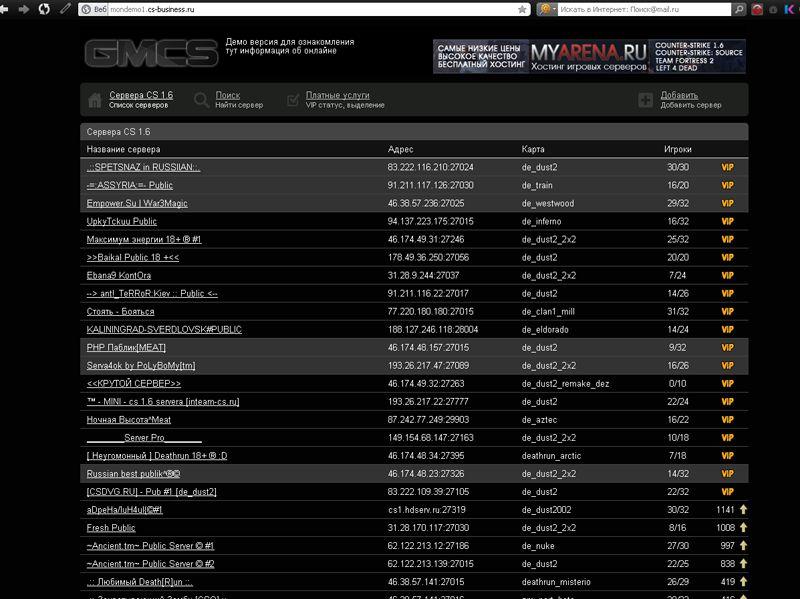Open the Платные услуги menu item
Image resolution: width=800 pixels, height=599 pixels.
(334, 95)
